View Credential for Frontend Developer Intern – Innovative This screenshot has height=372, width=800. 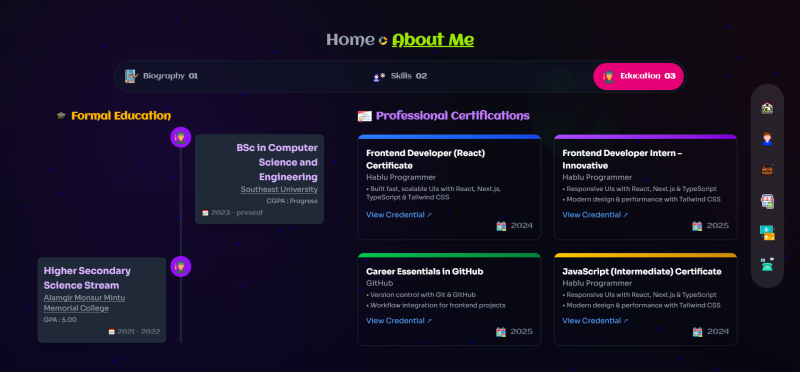pyautogui.click(x=595, y=215)
